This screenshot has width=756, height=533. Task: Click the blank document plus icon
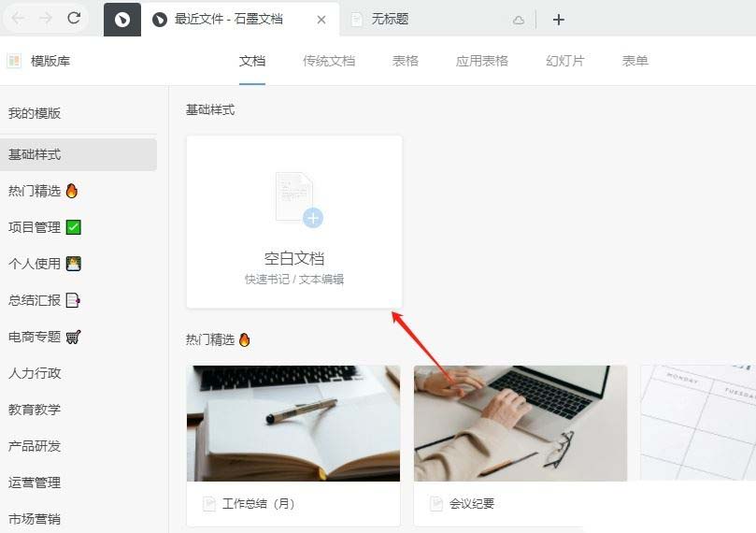[313, 218]
